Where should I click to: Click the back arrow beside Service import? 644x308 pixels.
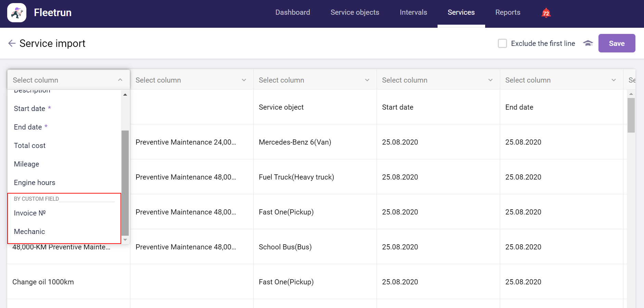coord(12,43)
